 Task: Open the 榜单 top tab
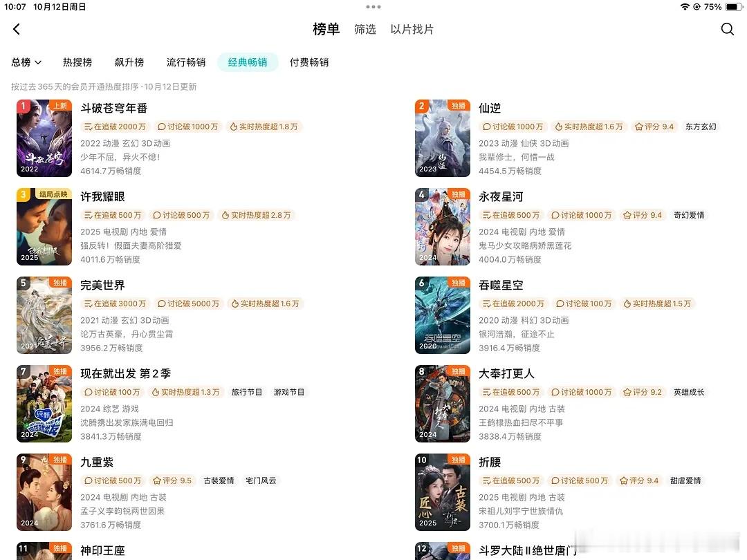click(326, 30)
